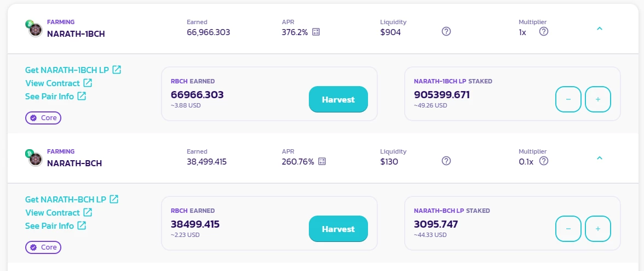Stake more NARATH-BCH LP with plus button
This screenshot has height=271, width=644.
(x=598, y=229)
